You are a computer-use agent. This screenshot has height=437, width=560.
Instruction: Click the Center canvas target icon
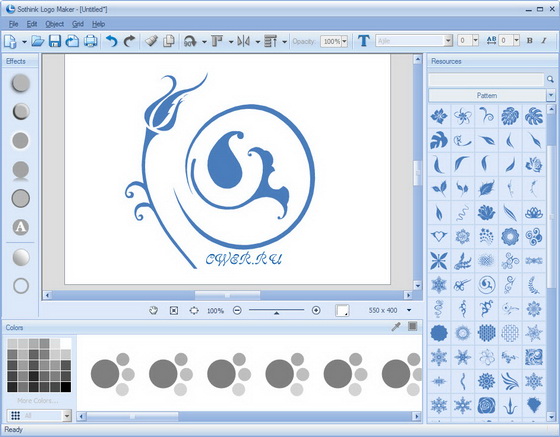194,311
